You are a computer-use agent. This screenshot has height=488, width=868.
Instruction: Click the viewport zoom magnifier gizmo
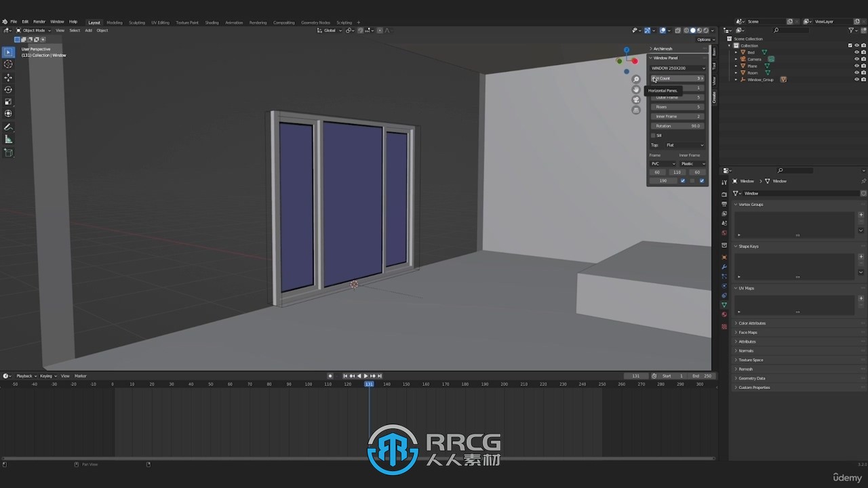(x=636, y=80)
